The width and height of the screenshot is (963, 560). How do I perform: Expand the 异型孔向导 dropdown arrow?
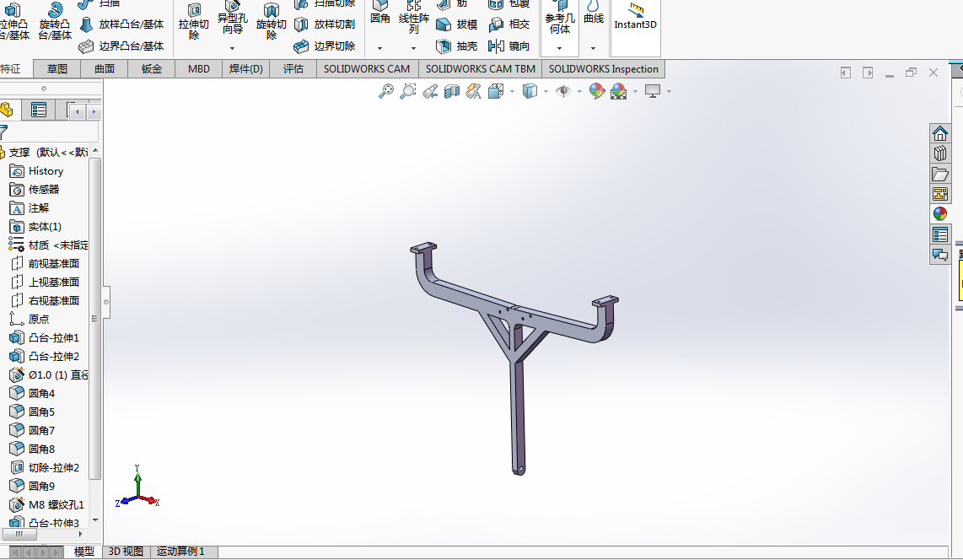[x=232, y=48]
